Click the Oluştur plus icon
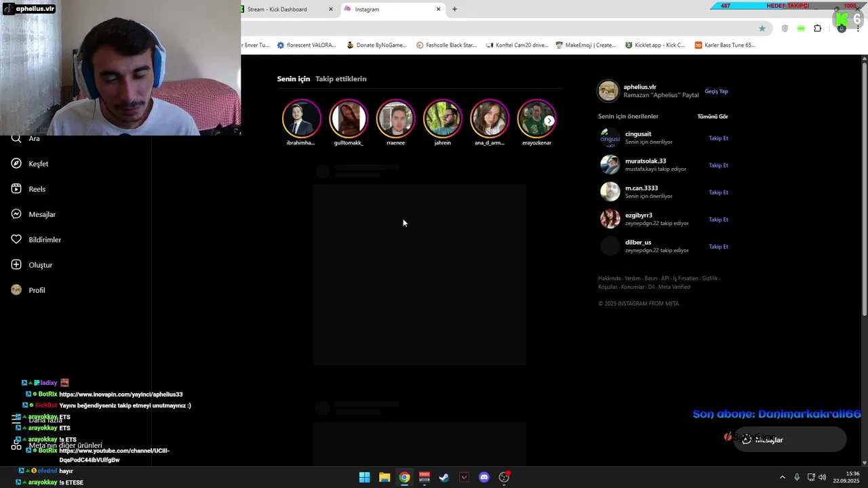 pyautogui.click(x=16, y=264)
